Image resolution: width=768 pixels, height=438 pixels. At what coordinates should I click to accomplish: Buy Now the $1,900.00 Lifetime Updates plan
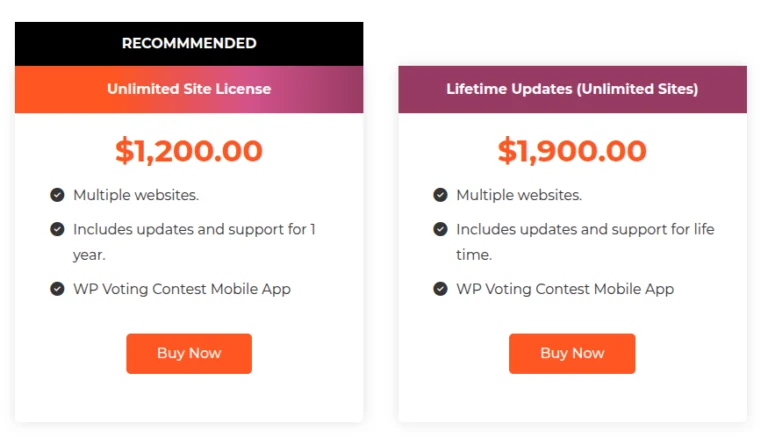572,353
